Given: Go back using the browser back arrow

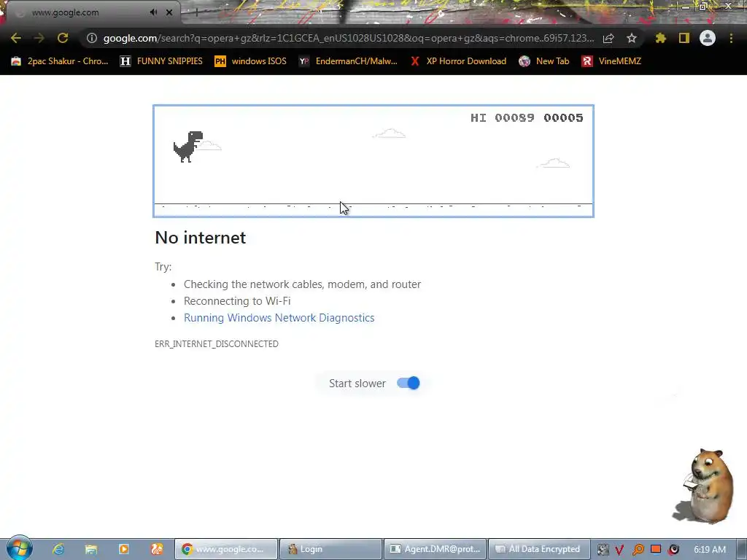Looking at the screenshot, I should tap(16, 38).
